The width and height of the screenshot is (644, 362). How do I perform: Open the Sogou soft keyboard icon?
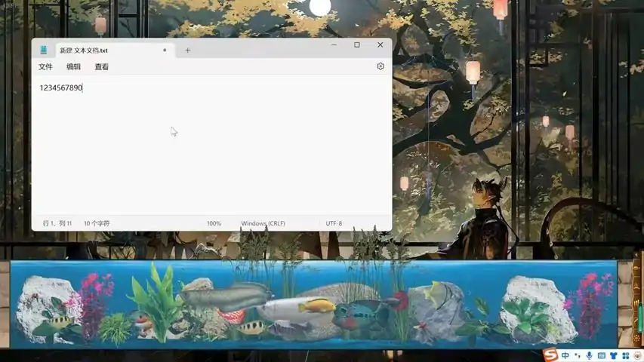coord(602,355)
